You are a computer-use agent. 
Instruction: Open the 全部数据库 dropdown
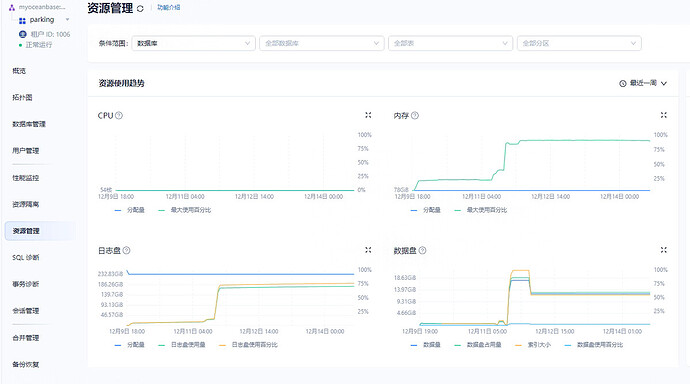coord(322,43)
